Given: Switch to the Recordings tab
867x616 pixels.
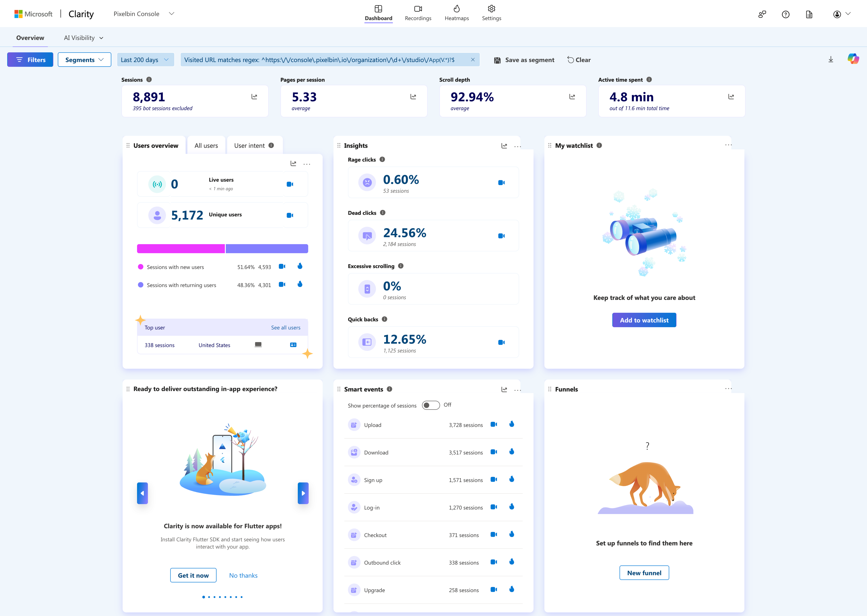Looking at the screenshot, I should 418,13.
